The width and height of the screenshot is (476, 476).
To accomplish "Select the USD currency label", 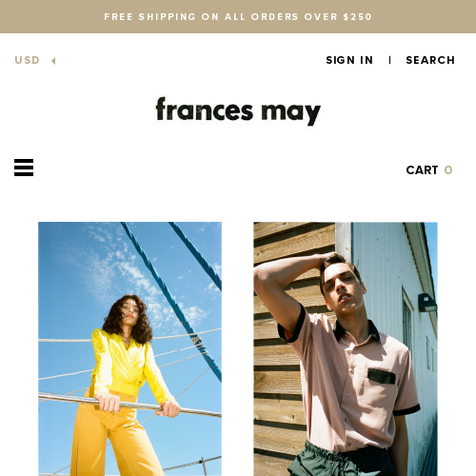I will point(28,60).
